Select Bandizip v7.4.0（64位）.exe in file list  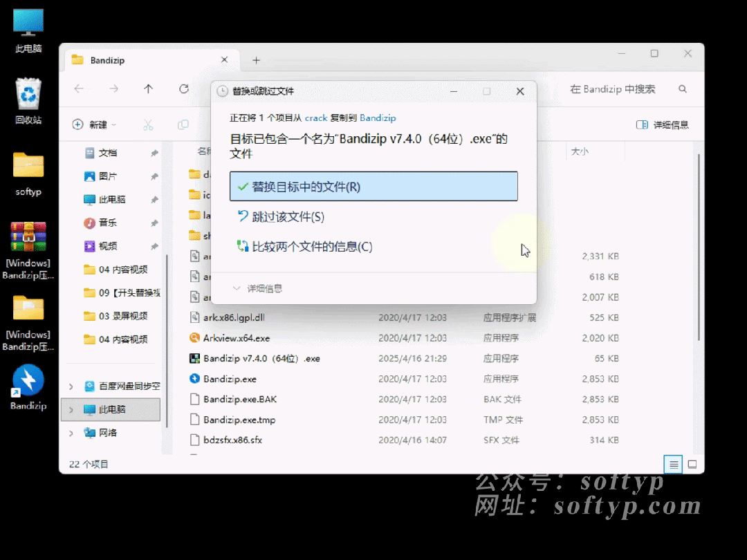[x=255, y=359]
